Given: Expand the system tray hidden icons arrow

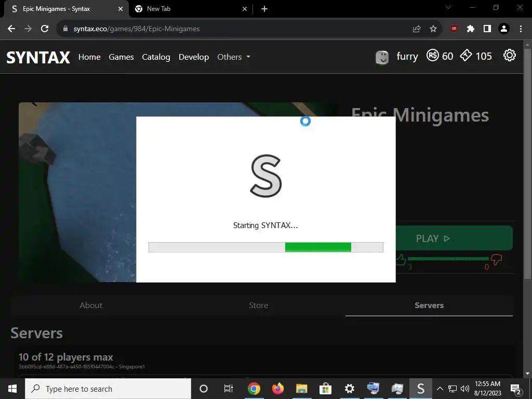Looking at the screenshot, I should [x=440, y=389].
